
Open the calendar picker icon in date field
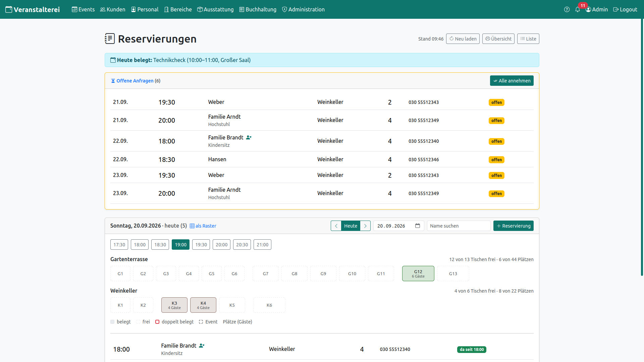coord(418,226)
